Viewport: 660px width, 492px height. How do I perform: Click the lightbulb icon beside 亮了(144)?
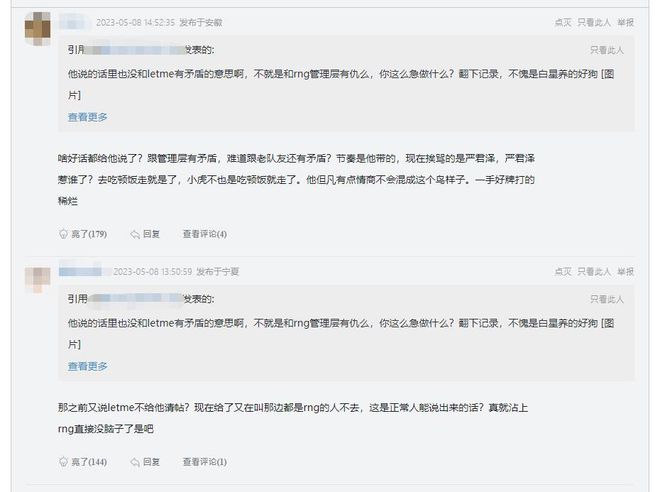[63, 462]
